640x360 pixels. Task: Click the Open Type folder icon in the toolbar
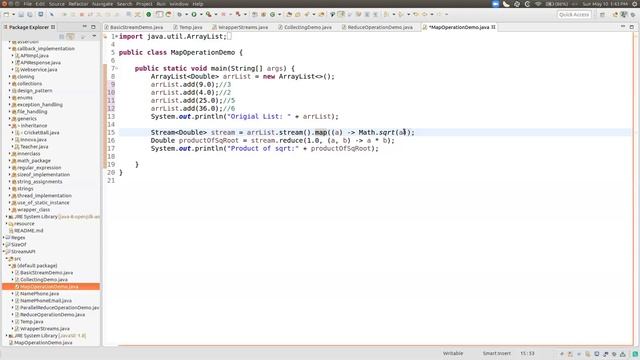(x=289, y=14)
